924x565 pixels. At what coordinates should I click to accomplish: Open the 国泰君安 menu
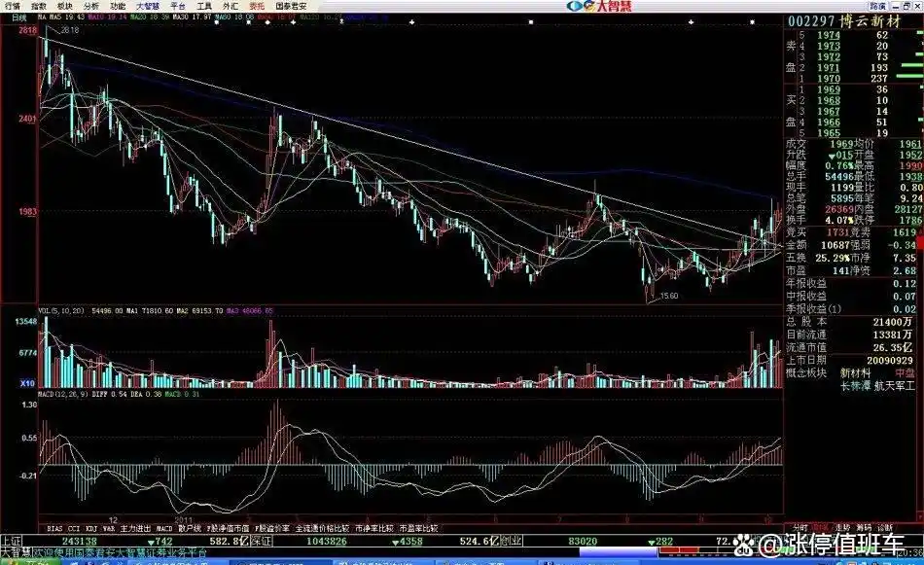(x=291, y=6)
